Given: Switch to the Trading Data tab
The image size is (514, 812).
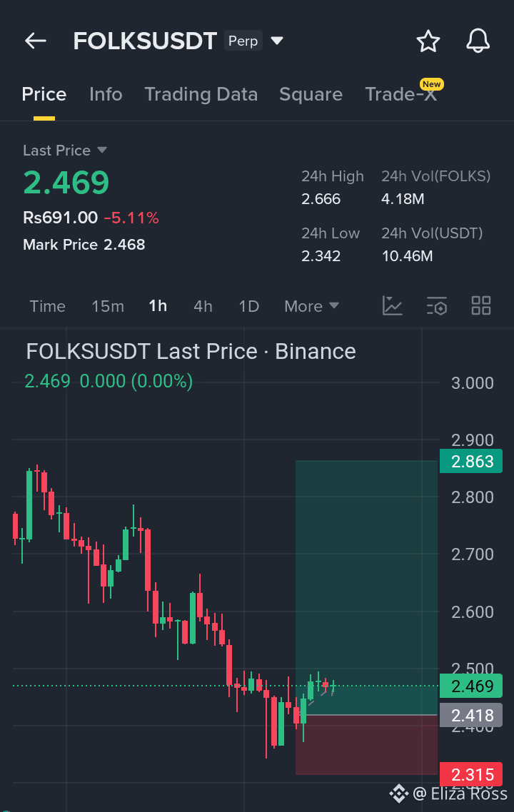Looking at the screenshot, I should [201, 94].
